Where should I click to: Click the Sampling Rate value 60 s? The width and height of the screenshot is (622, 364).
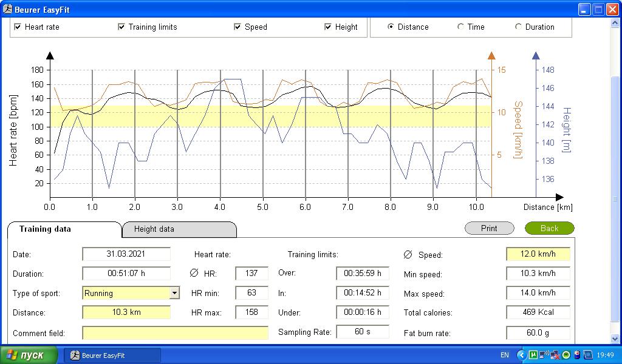[x=363, y=331]
